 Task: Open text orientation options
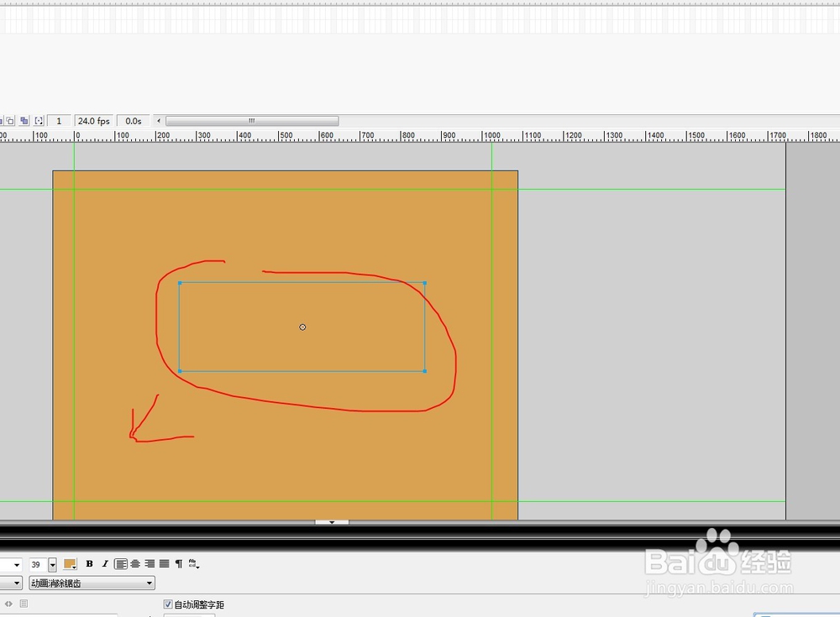(194, 564)
